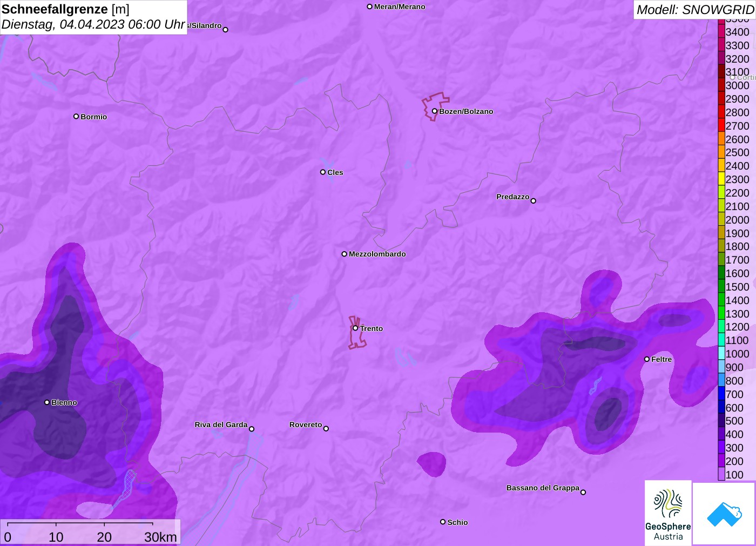
Task: Click the Predazzo label text
Action: [513, 197]
